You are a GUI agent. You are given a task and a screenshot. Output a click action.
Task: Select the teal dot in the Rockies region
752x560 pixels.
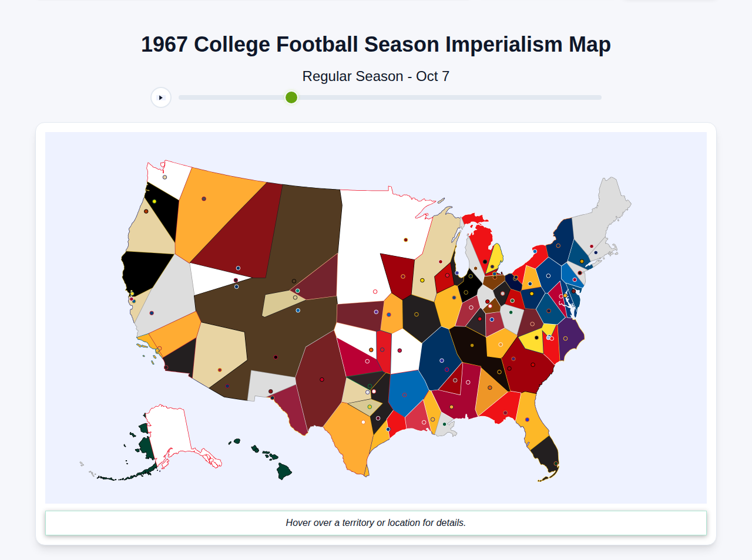coord(298,291)
